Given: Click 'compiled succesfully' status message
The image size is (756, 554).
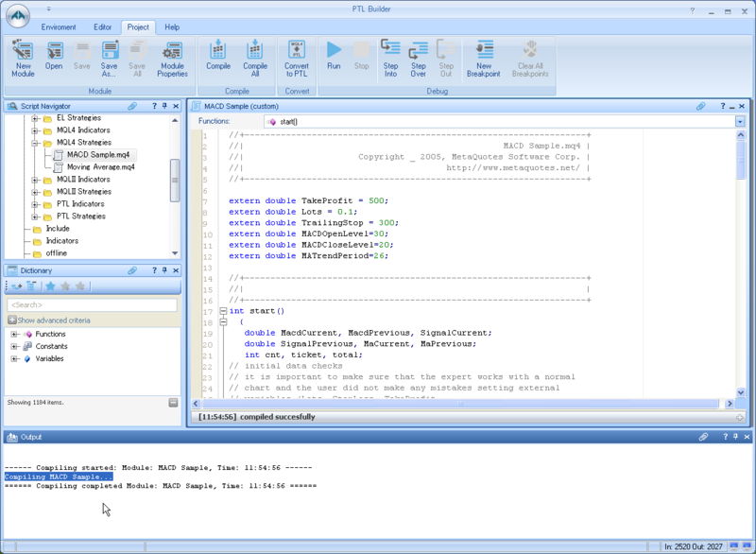Looking at the screenshot, I should (x=277, y=417).
